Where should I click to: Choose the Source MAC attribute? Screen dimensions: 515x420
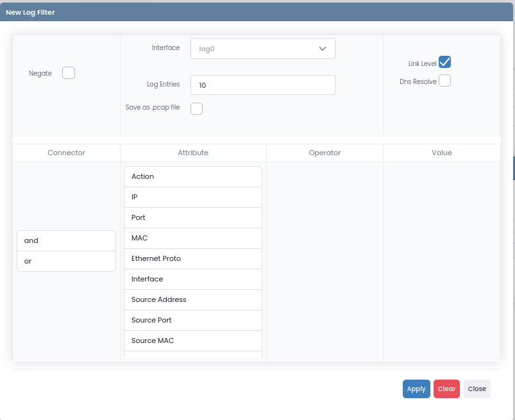[192, 341]
